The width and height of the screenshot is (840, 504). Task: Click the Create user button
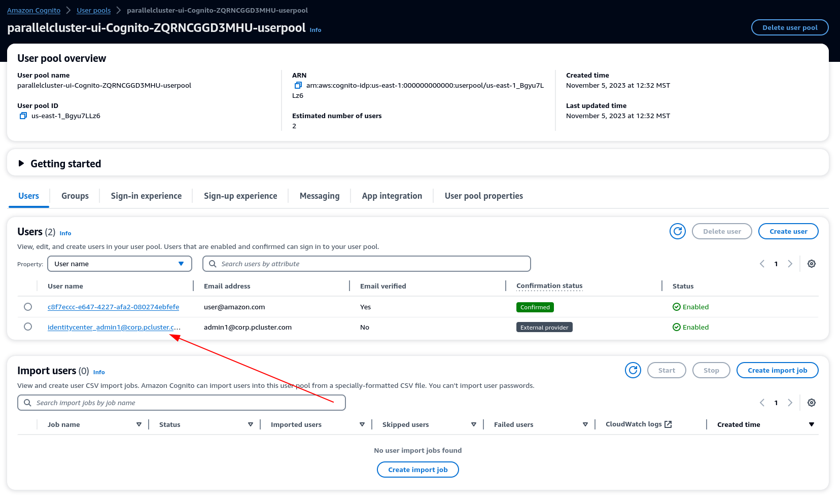[x=788, y=231]
